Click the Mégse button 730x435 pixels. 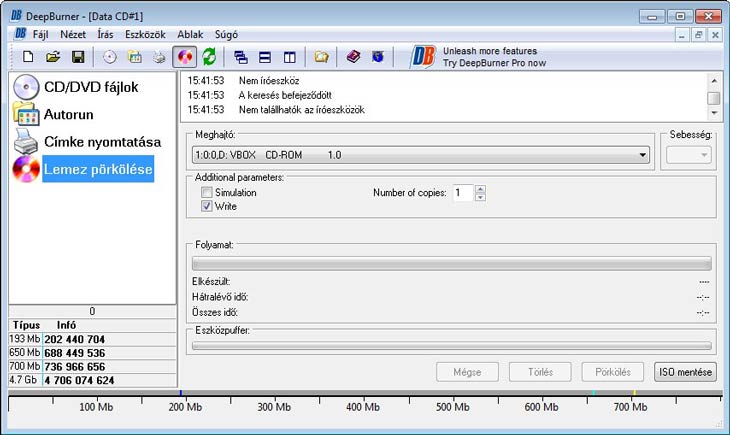click(467, 372)
